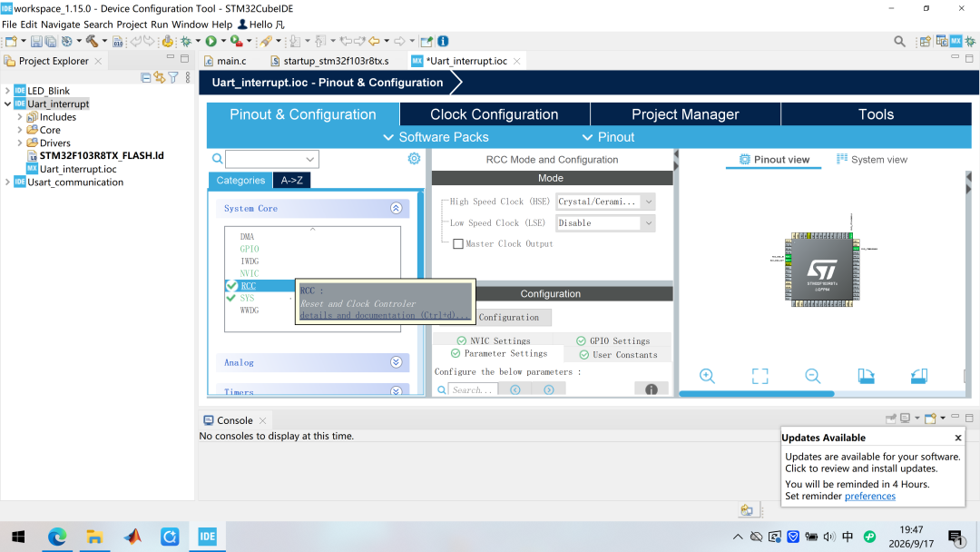This screenshot has height=552, width=980.
Task: Click the Debug bug toolbar icon
Action: point(186,41)
